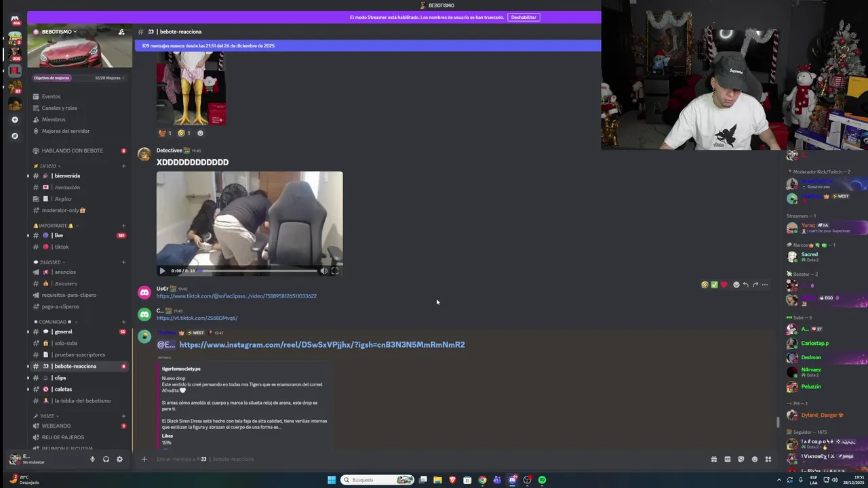This screenshot has width=868, height=488.
Task: Open the add reaction emoji picker on message
Action: click(736, 285)
